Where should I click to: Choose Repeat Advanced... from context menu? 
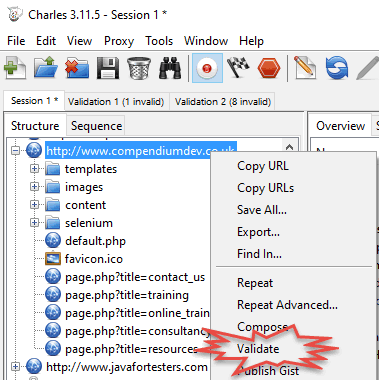click(x=287, y=305)
